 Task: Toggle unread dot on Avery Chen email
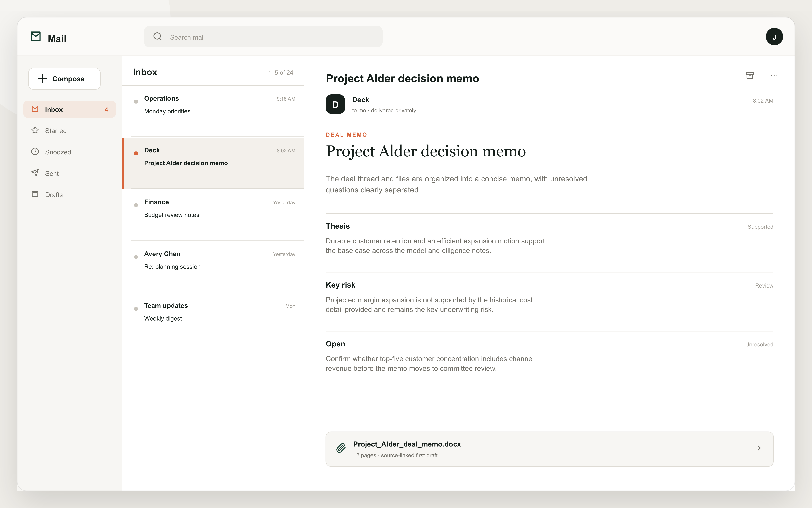click(136, 257)
